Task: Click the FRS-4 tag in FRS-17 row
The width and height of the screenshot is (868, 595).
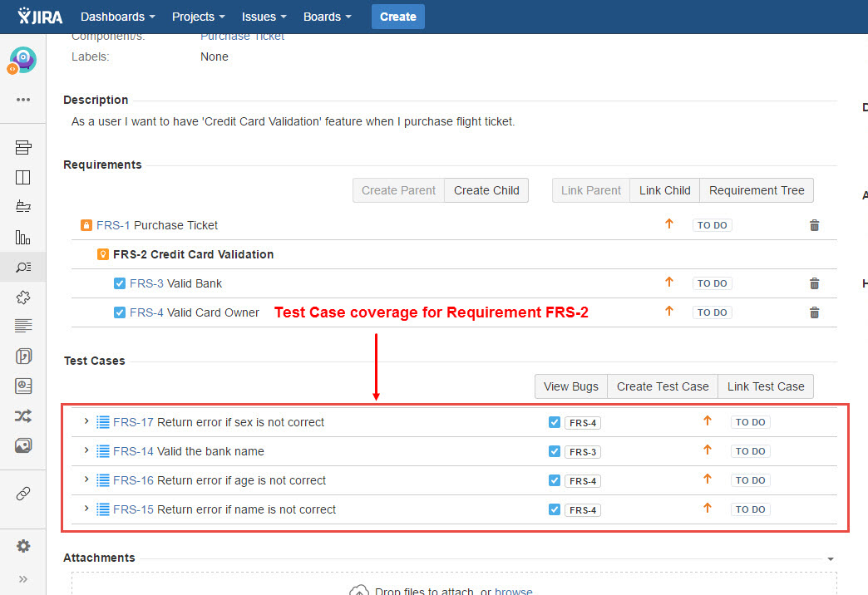Action: (582, 423)
